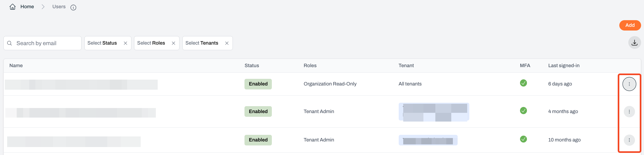Open the Select Status dropdown
Viewport: 644px width, 155px height.
[102, 43]
